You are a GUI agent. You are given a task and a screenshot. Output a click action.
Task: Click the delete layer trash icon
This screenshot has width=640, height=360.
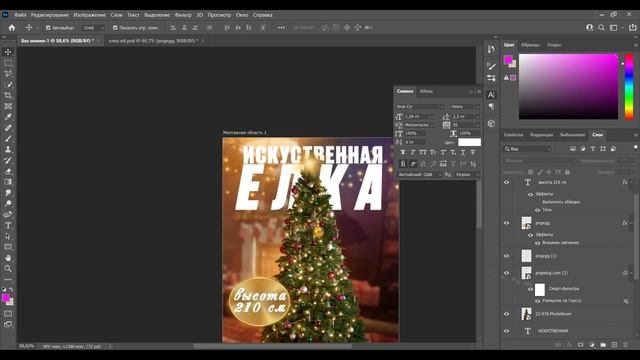(625, 345)
